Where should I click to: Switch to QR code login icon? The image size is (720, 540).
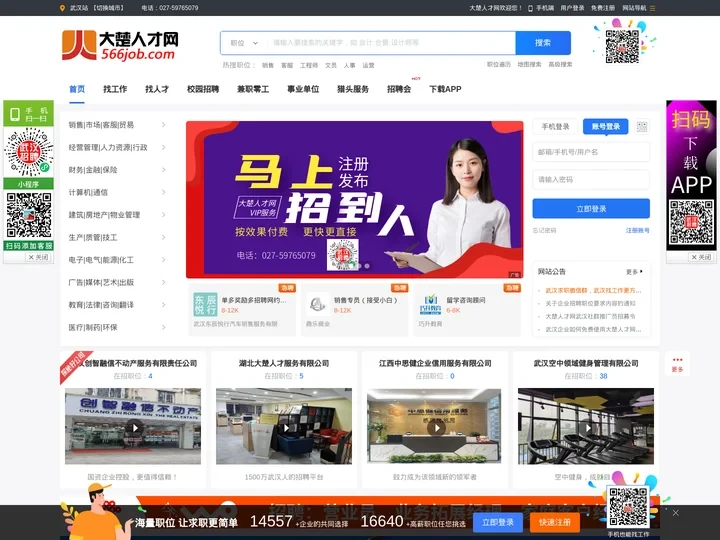642,126
